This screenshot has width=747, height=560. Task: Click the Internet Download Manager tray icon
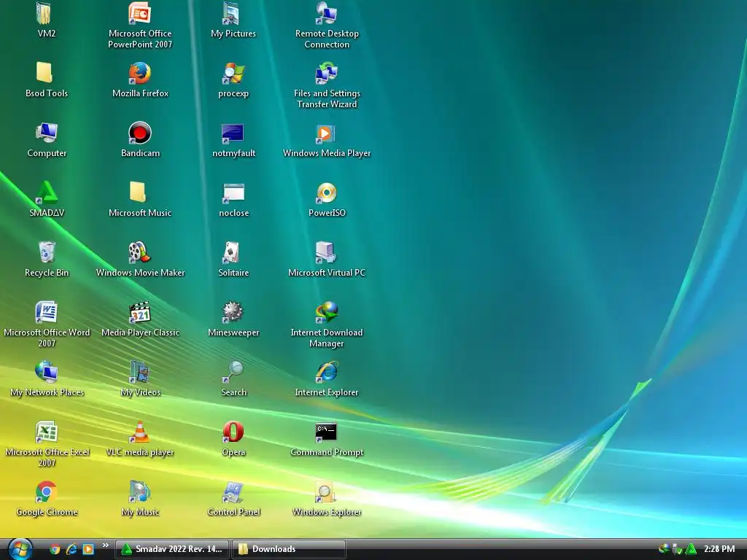[x=663, y=548]
